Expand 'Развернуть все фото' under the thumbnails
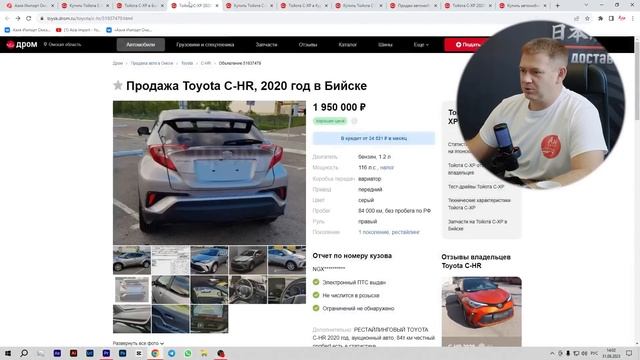 [x=138, y=343]
